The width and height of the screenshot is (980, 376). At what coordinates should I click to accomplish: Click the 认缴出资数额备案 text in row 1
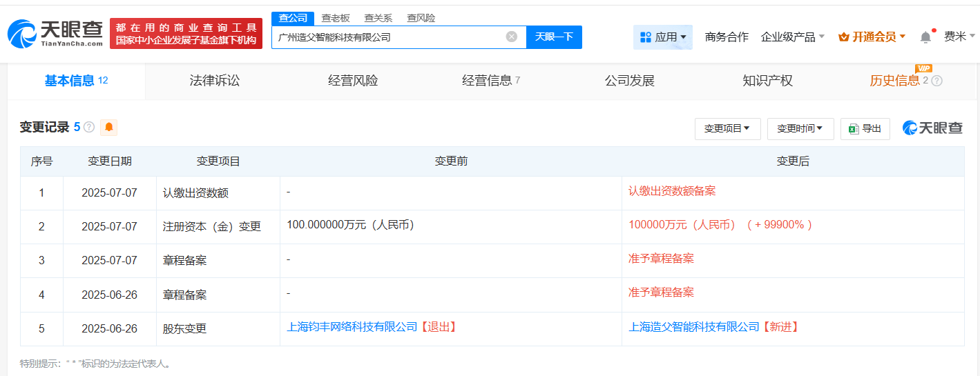[672, 191]
